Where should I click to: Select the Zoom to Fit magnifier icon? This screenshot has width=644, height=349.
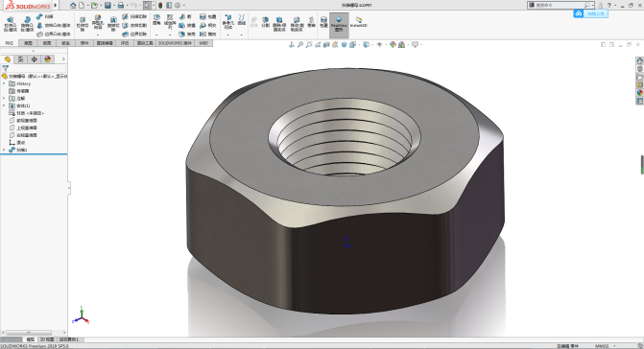[300, 45]
